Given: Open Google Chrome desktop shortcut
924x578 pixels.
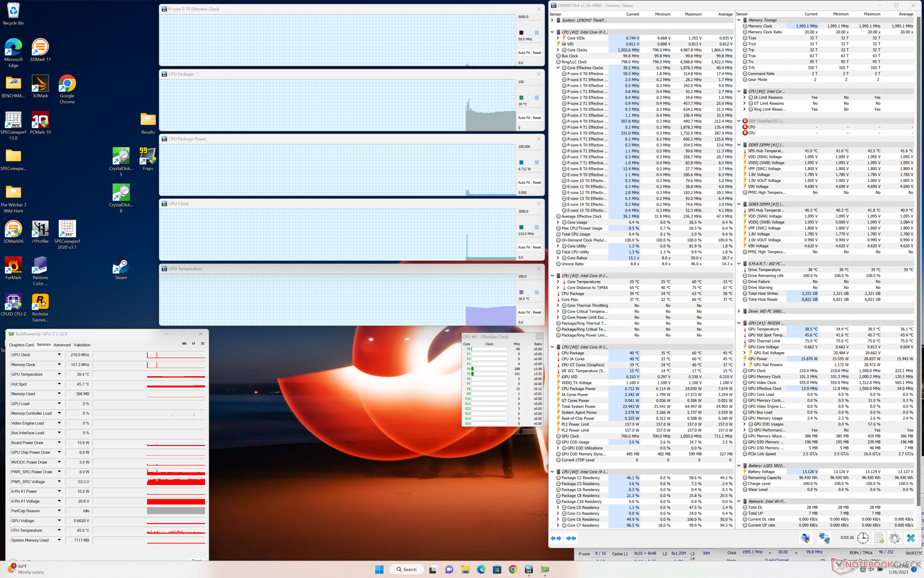Looking at the screenshot, I should pos(67,90).
